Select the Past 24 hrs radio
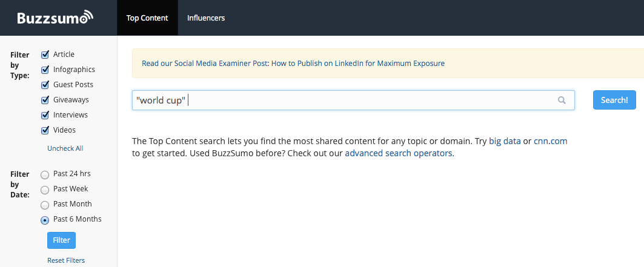644x267 pixels. click(x=45, y=174)
